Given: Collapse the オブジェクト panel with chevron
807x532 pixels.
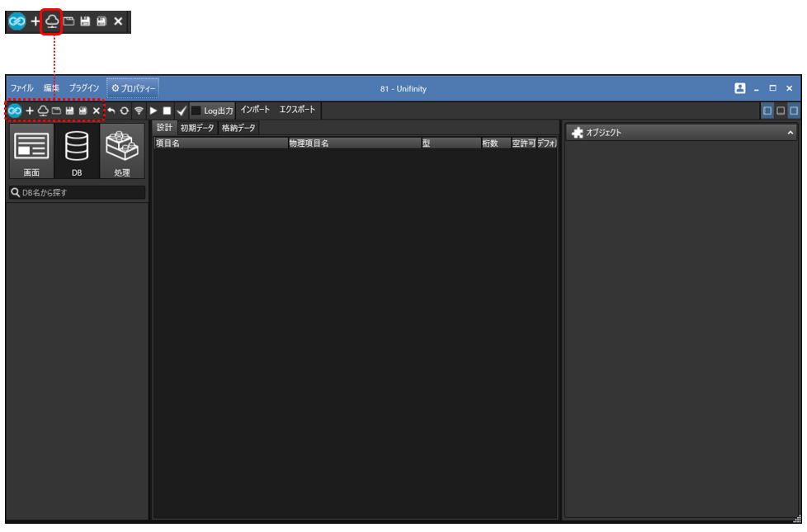Looking at the screenshot, I should coord(790,133).
